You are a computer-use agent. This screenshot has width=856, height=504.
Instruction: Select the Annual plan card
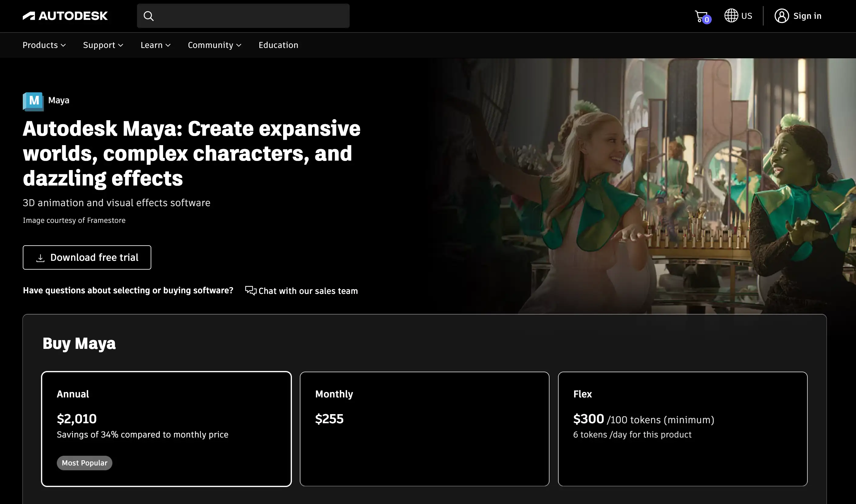(166, 429)
